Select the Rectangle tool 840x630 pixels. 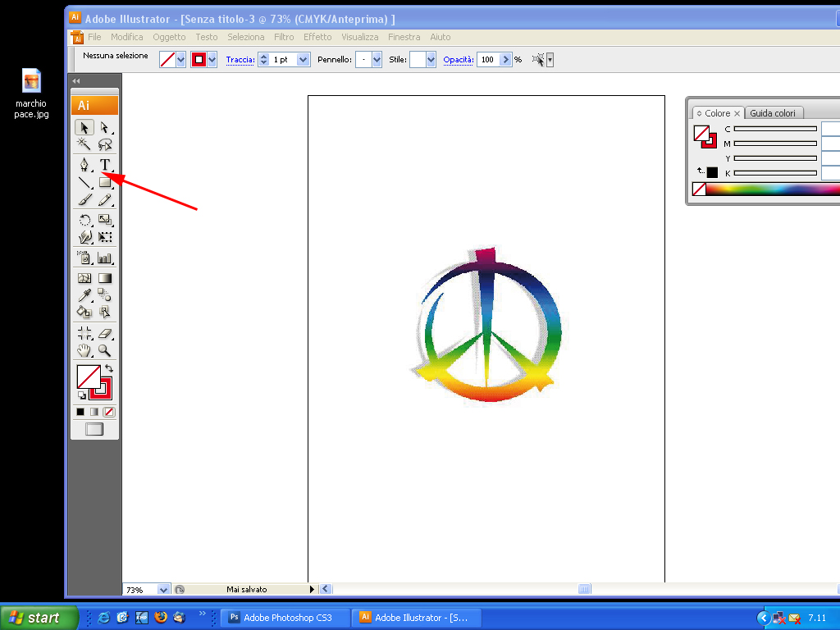(x=104, y=182)
